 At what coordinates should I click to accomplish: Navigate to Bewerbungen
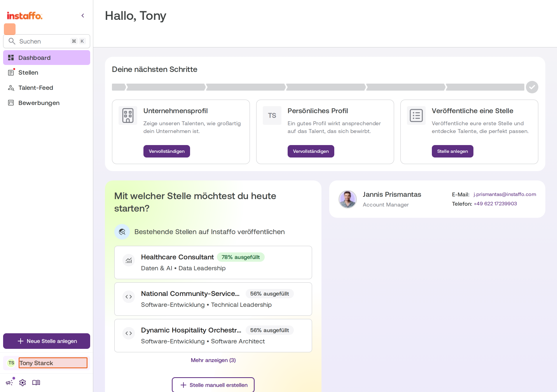point(47,103)
